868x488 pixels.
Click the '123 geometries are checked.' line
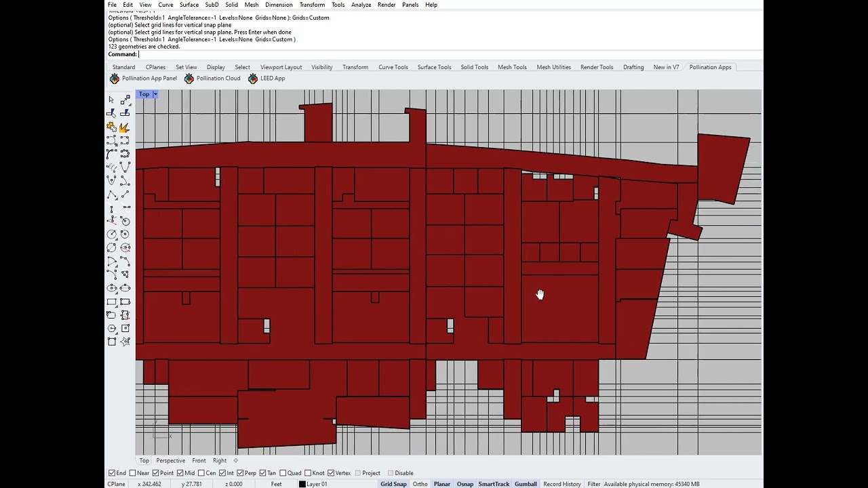(x=144, y=47)
